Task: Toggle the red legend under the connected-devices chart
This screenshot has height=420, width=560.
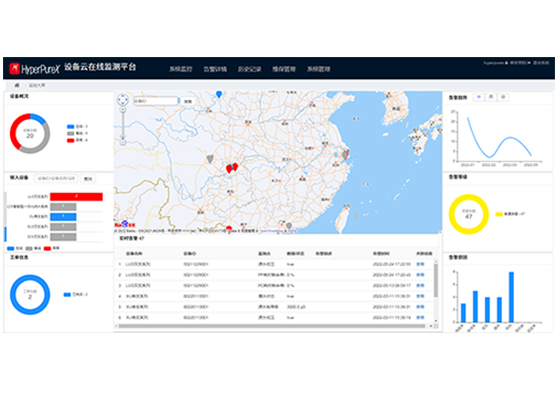Action: (x=52, y=248)
